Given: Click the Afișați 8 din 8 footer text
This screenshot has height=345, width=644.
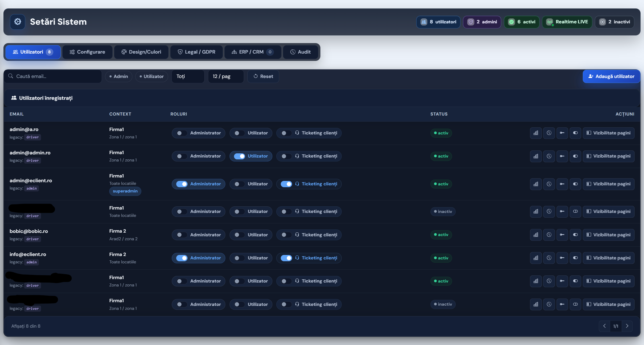Looking at the screenshot, I should pyautogui.click(x=26, y=326).
